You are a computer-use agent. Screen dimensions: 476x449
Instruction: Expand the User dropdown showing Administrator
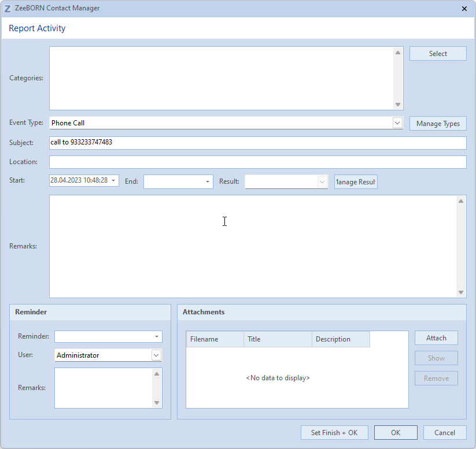point(156,355)
